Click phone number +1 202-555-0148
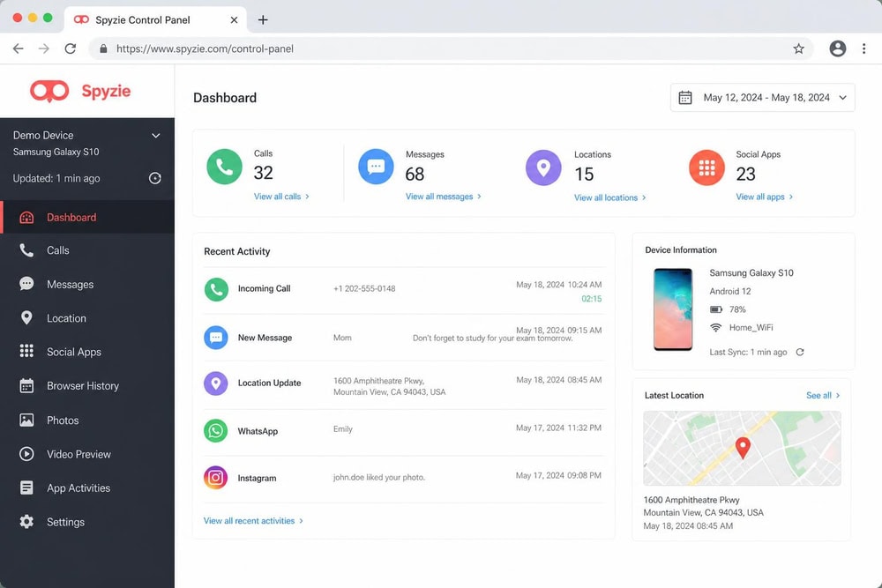 pos(364,288)
